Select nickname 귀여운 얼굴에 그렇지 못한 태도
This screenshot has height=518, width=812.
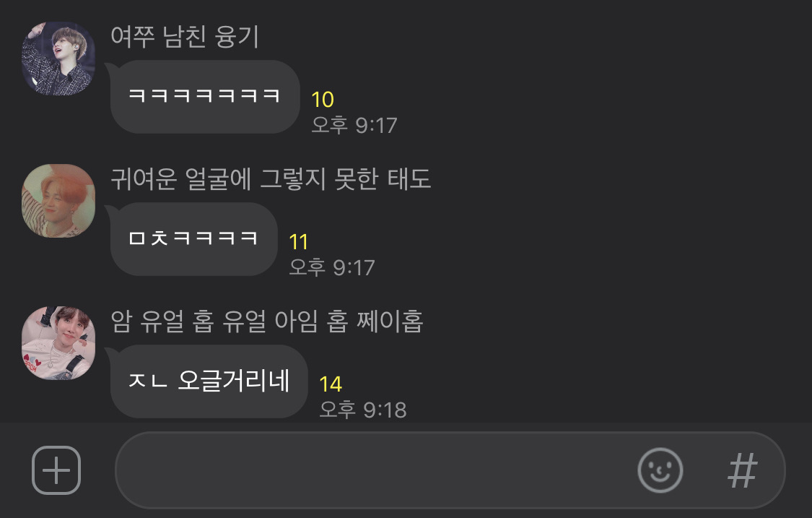tap(271, 179)
